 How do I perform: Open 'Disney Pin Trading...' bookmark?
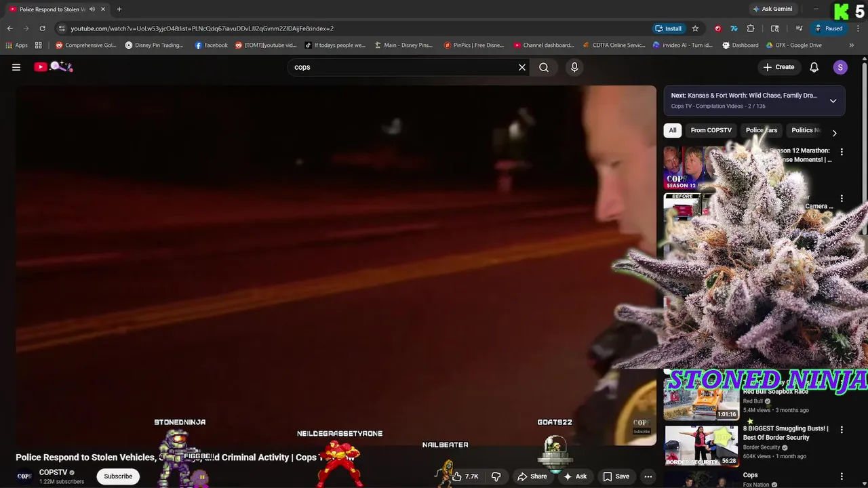pos(155,45)
